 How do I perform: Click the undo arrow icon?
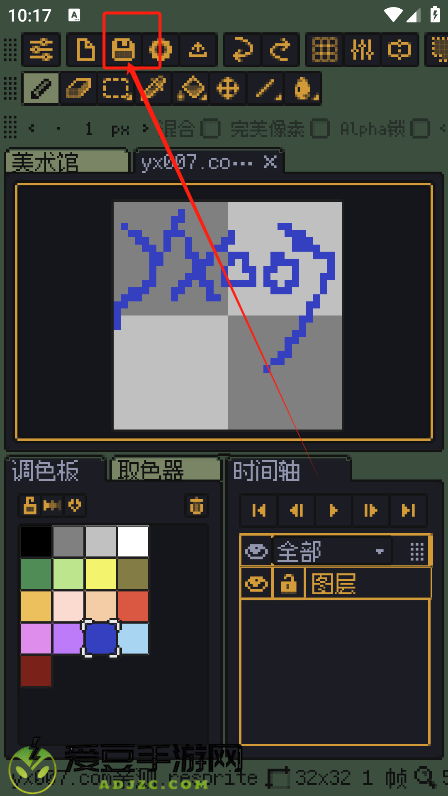tap(242, 50)
